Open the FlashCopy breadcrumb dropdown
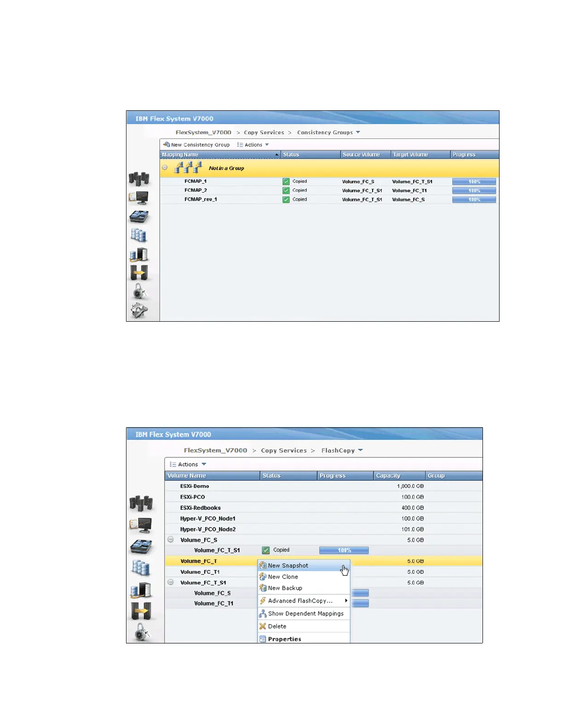This screenshot has width=563, height=728. tap(361, 450)
